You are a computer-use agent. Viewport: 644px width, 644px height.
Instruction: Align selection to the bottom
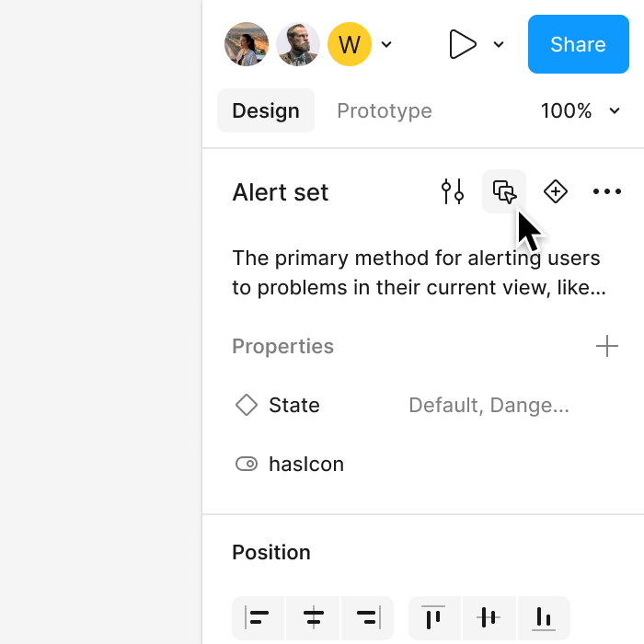click(544, 617)
